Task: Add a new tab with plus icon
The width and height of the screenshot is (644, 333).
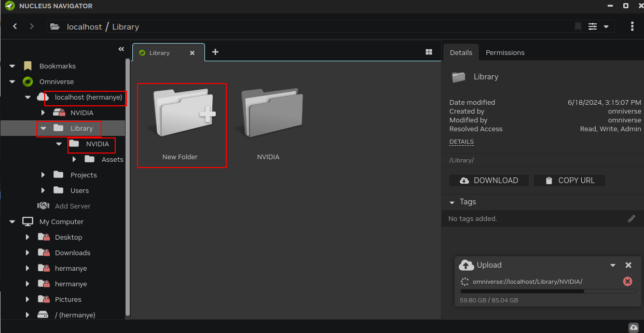Action: [x=215, y=52]
